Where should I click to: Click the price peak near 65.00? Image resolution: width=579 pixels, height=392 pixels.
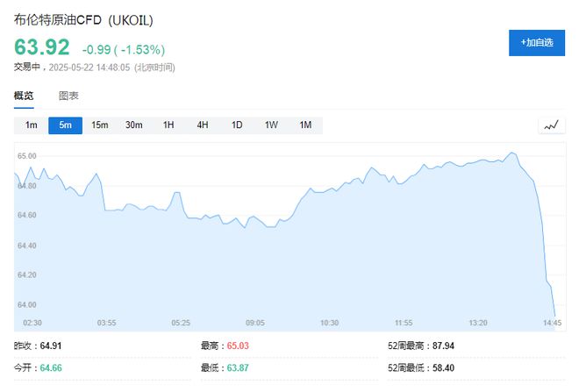[512, 153]
